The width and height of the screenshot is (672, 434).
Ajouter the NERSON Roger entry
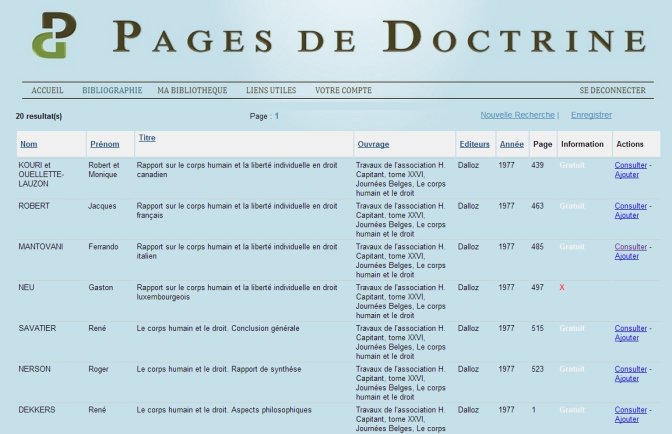pyautogui.click(x=627, y=378)
